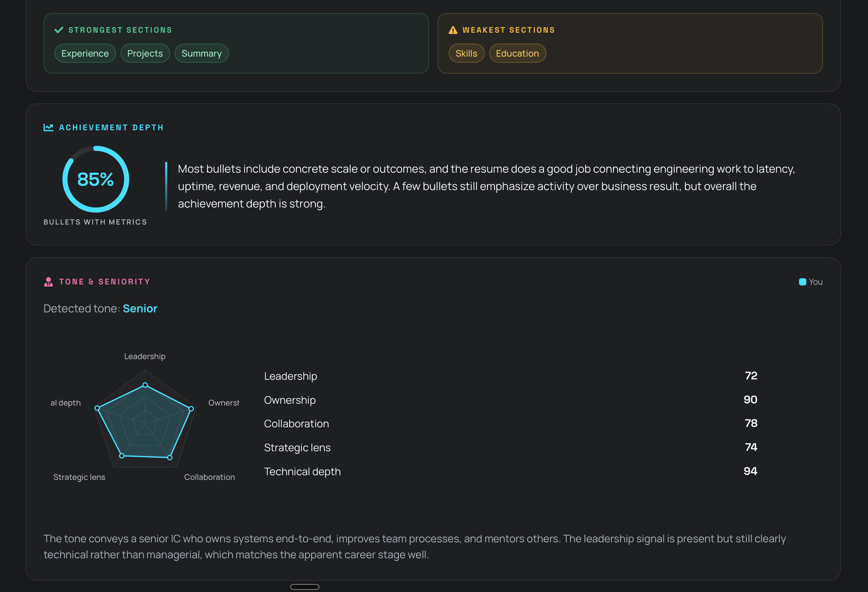Click the Technical depth score of 94

(x=750, y=471)
